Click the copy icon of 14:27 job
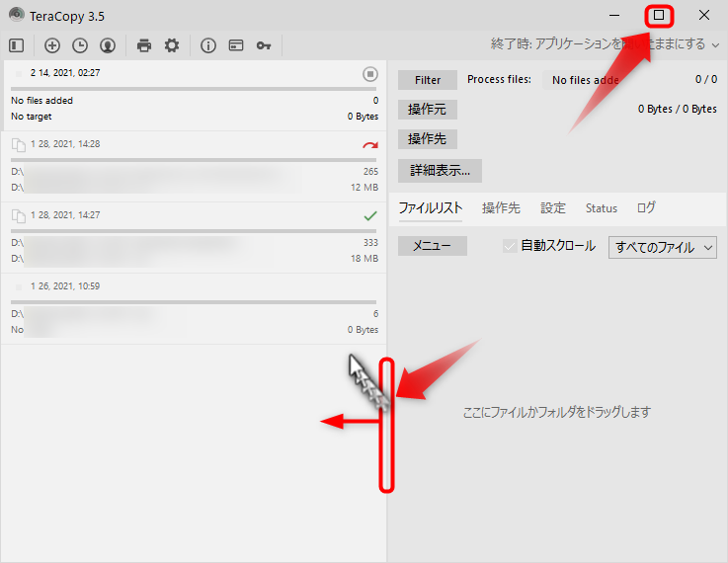 pos(18,216)
